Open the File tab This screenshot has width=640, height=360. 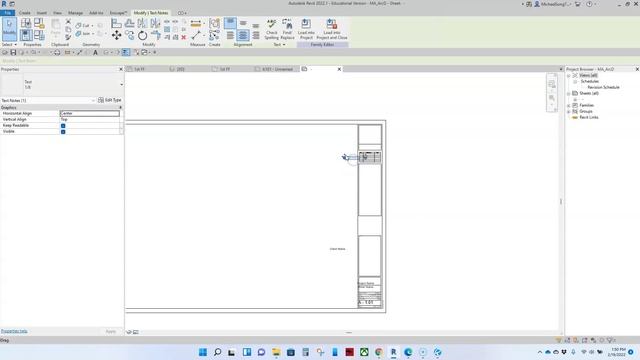click(x=7, y=13)
